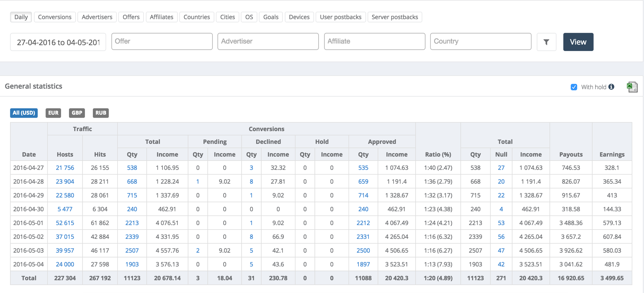Viewport: 644px width, 293px height.
Task: Open the date range picker
Action: point(58,42)
